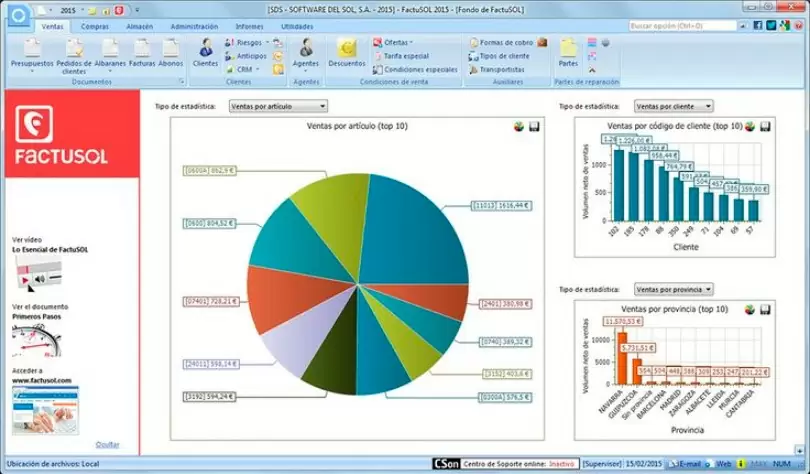Open the Facebook icon in the ribbon header
The height and width of the screenshot is (474, 810).
coord(758,25)
